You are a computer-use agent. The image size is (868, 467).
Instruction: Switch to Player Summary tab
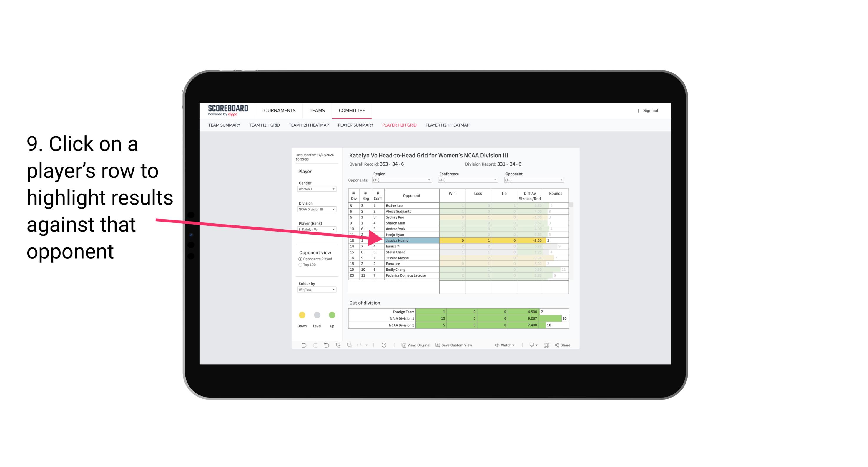click(355, 125)
